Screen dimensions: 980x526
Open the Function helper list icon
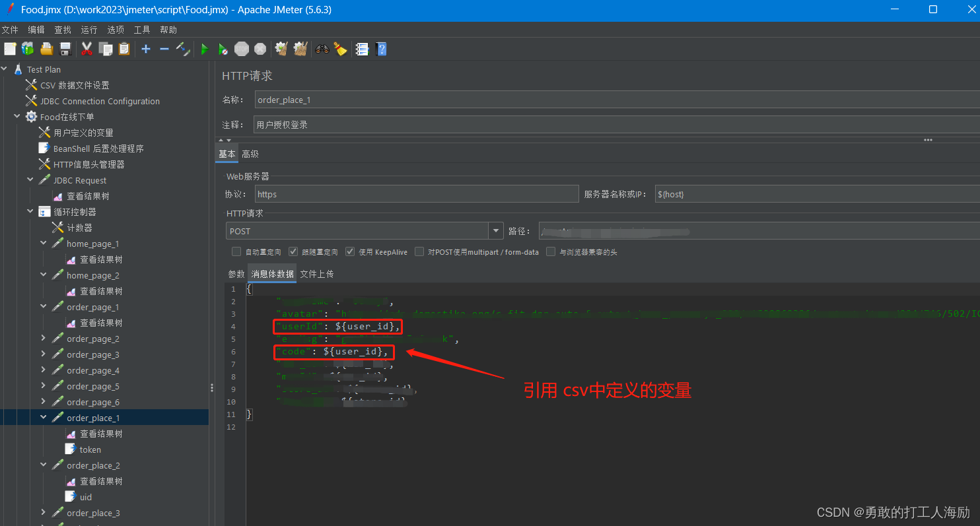[362, 49]
